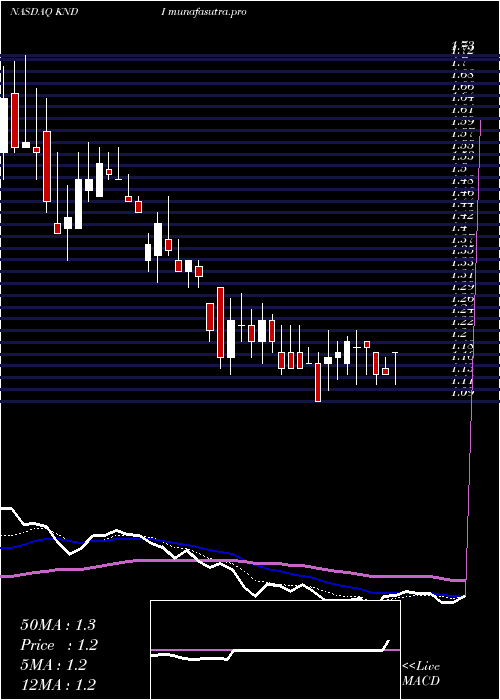This screenshot has height=700, width=500.
Task: Click the 1.22 price axis label
Action: point(462,322)
